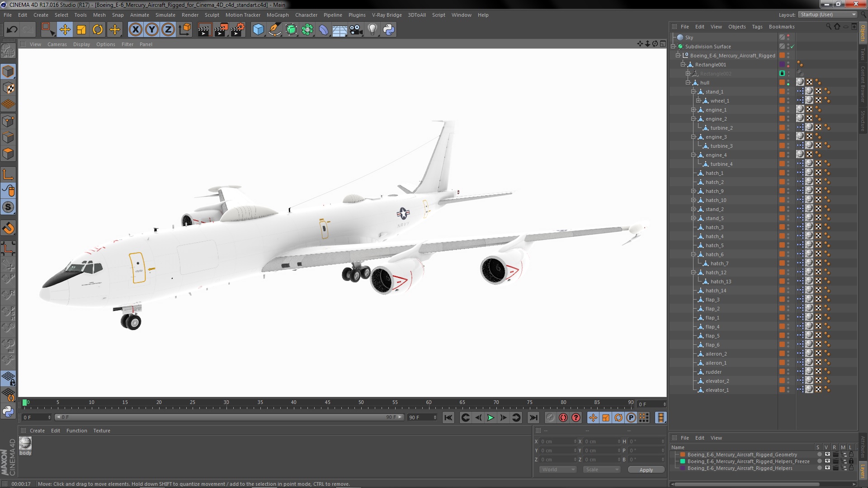
Task: Select the Rotate tool
Action: pos(98,30)
